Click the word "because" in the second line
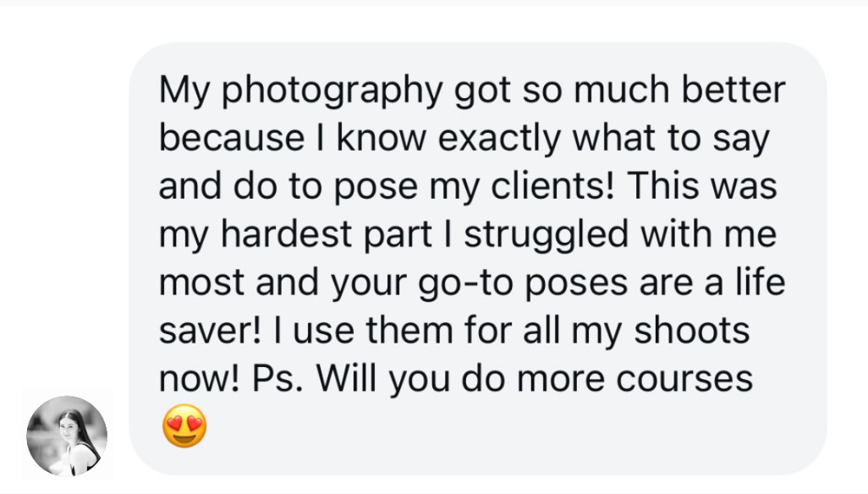The height and width of the screenshot is (494, 868). click(232, 138)
